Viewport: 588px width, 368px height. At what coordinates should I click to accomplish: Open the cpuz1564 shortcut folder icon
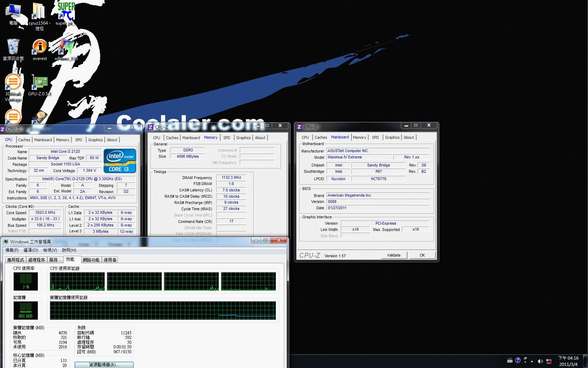coord(39,16)
